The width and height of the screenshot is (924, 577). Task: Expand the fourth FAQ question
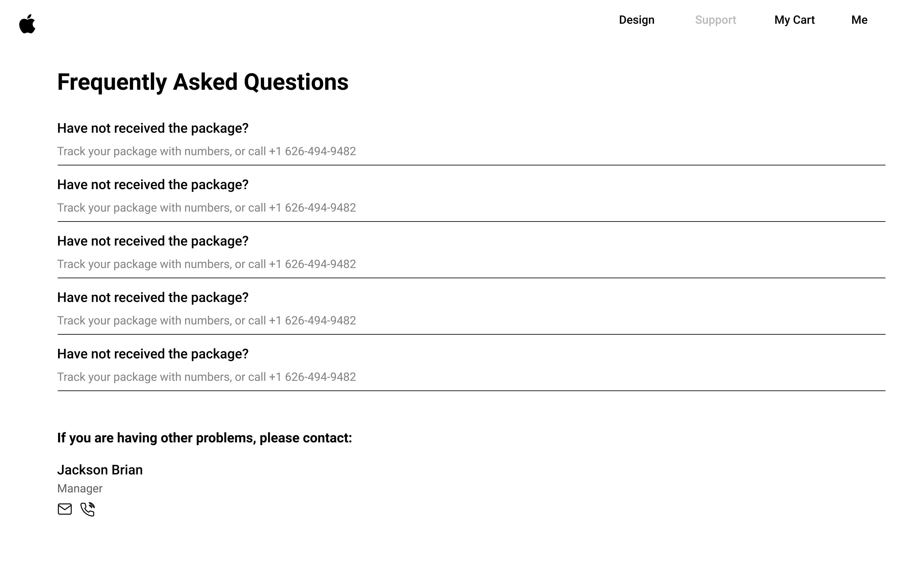pos(153,298)
